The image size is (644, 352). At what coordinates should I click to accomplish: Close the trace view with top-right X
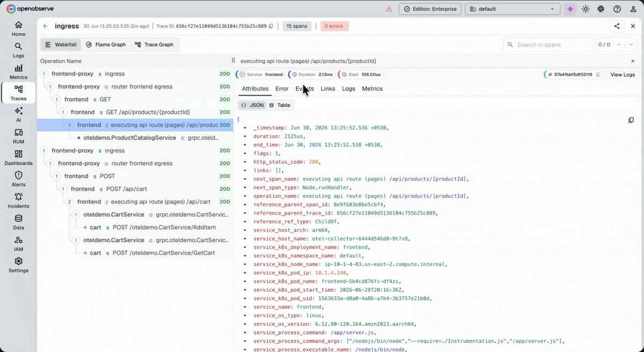click(633, 26)
